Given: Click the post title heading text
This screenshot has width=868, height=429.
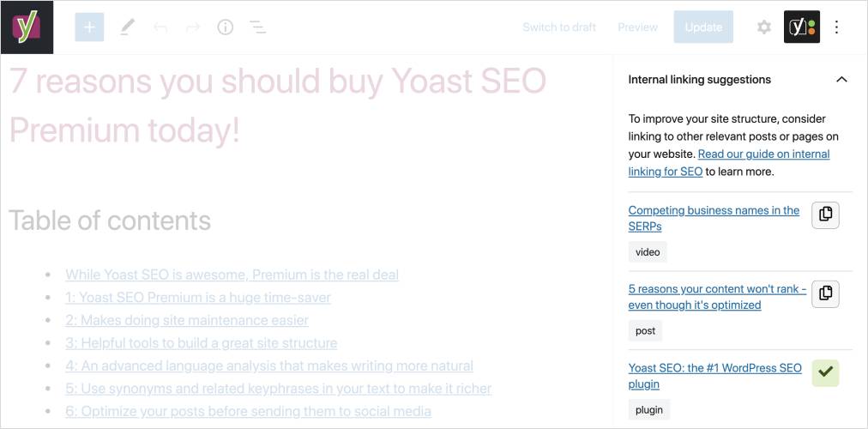Looking at the screenshot, I should (x=277, y=105).
